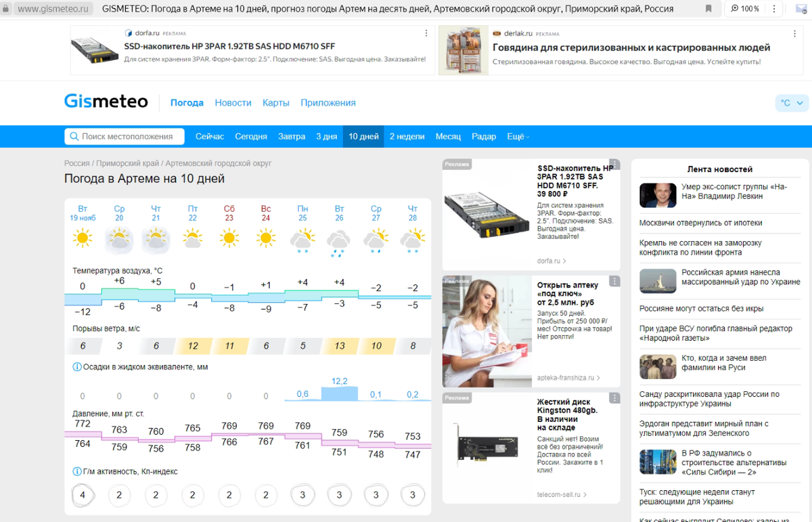The width and height of the screenshot is (812, 522).
Task: Open options for the Kingston disk ad
Action: 614,399
